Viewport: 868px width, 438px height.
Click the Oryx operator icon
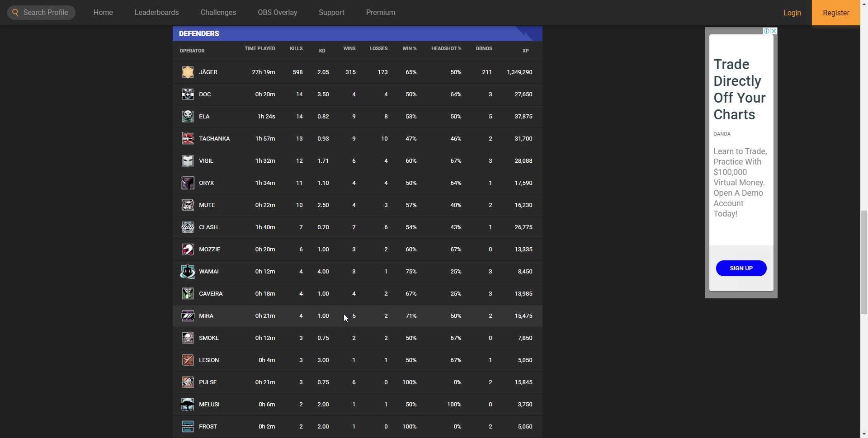[188, 183]
